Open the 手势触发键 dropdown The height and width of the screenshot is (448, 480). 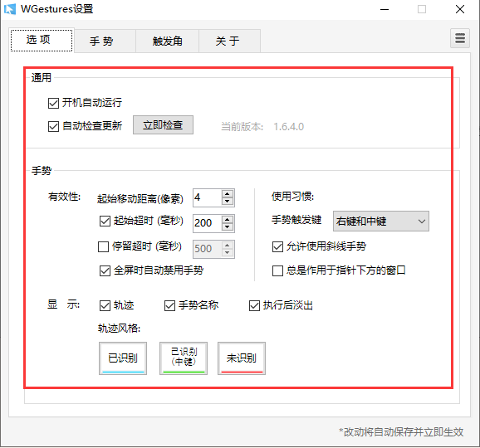[381, 221]
